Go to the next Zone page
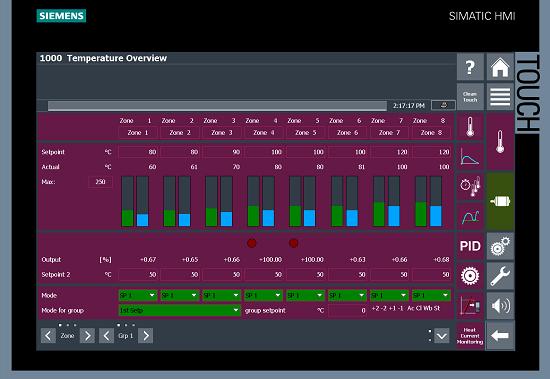The width and height of the screenshot is (550, 379). (87, 336)
